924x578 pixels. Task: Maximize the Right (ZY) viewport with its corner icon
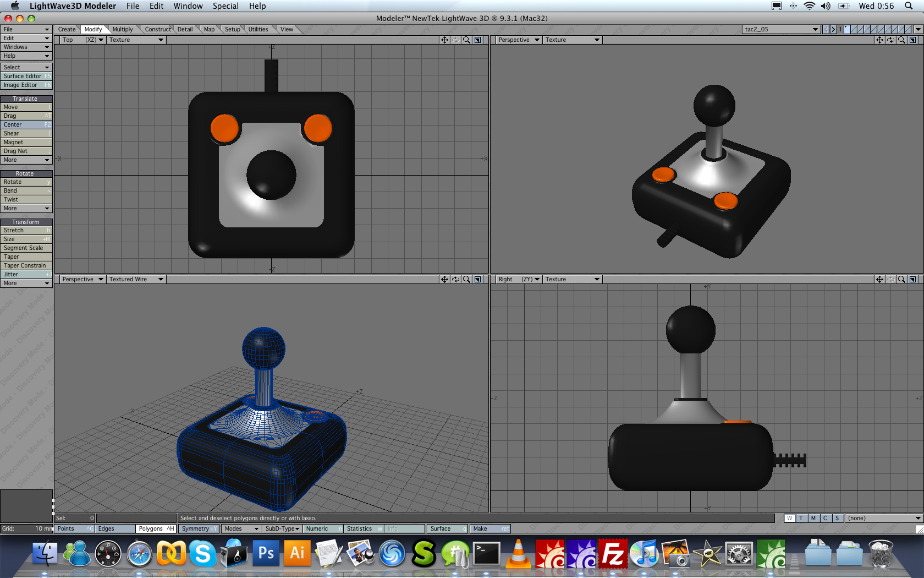tap(912, 279)
